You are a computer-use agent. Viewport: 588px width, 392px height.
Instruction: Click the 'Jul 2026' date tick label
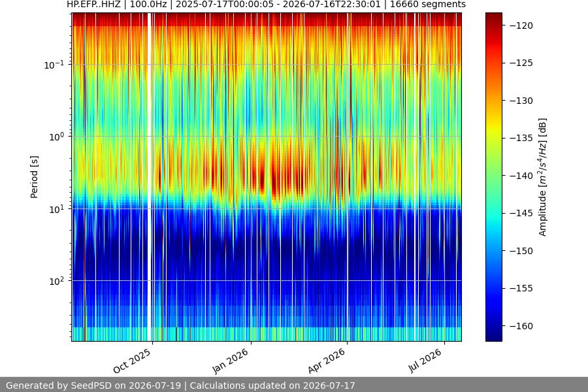coord(425,361)
